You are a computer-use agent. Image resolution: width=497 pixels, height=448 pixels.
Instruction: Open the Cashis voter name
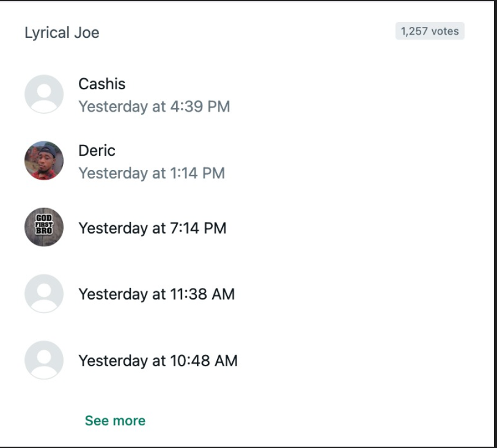click(102, 84)
